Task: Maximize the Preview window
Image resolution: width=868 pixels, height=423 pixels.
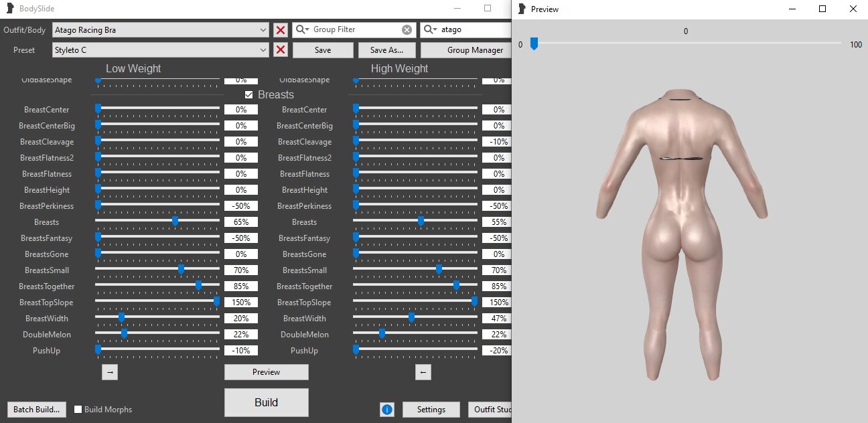Action: coord(822,9)
